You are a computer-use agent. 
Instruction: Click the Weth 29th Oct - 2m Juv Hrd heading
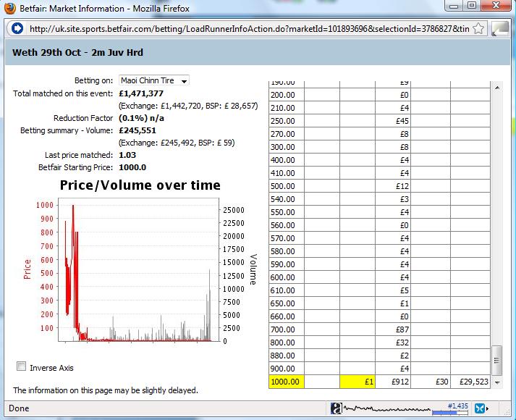77,53
